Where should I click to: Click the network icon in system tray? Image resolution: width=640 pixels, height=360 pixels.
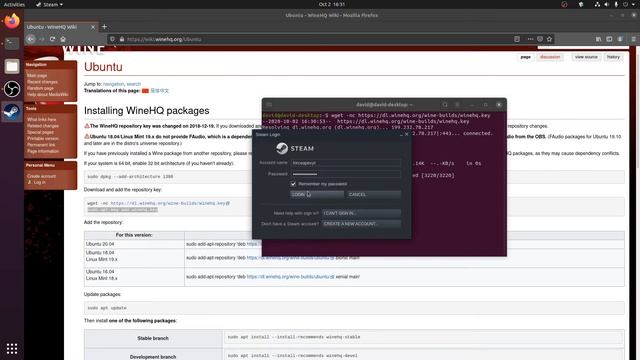[x=597, y=4]
